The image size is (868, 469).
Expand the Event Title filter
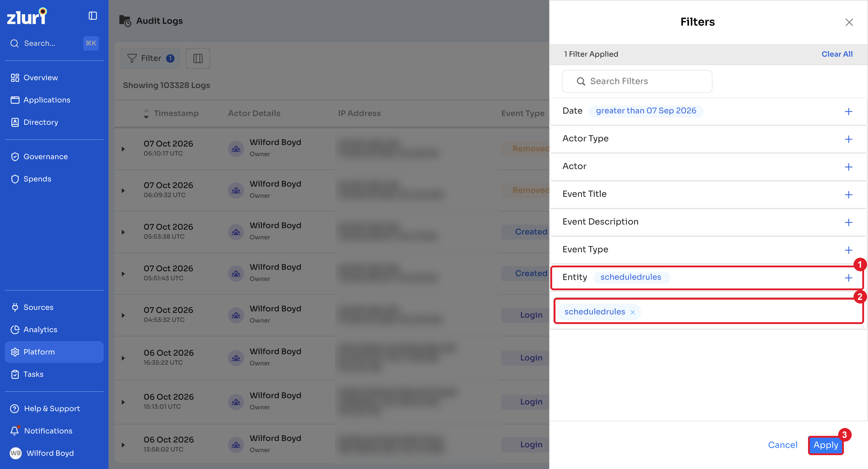coord(848,194)
